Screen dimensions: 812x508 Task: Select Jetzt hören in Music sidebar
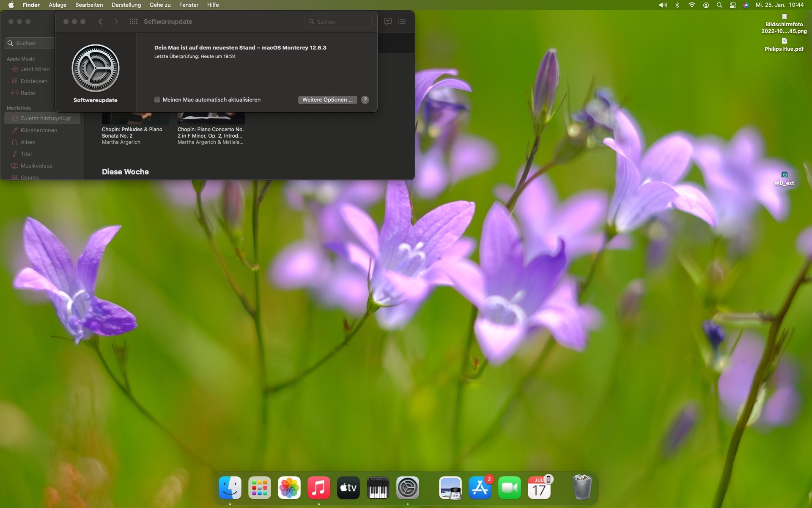35,69
